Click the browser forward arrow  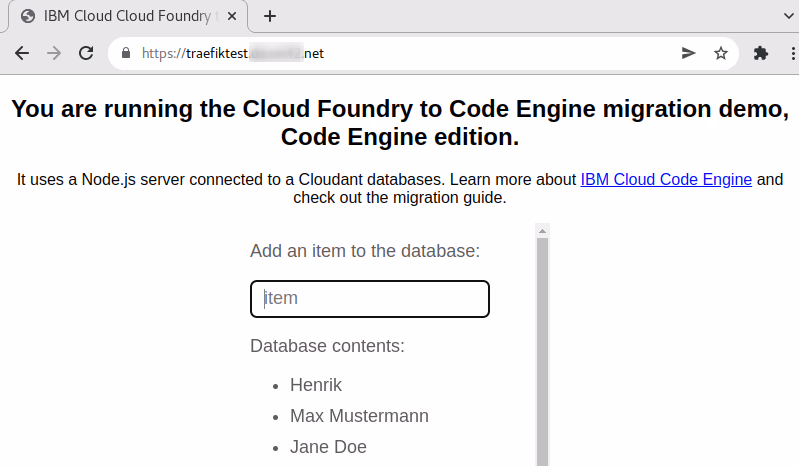click(x=54, y=54)
